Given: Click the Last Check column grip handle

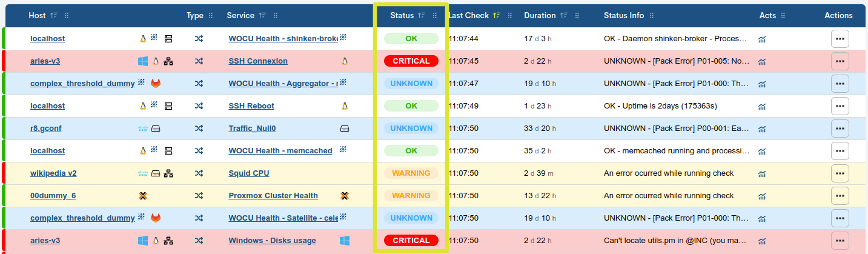Looking at the screenshot, I should point(511,16).
